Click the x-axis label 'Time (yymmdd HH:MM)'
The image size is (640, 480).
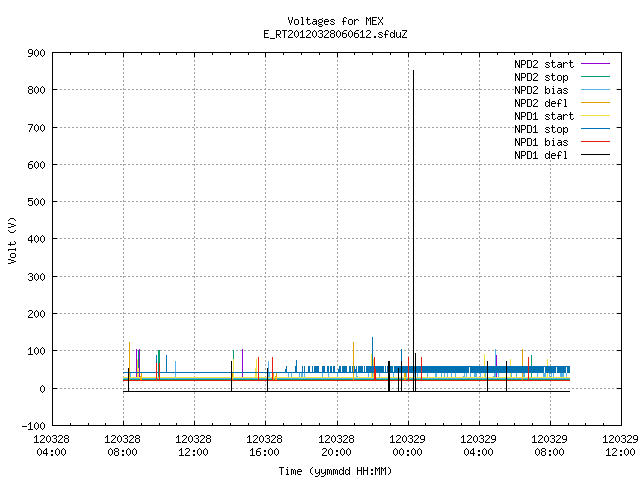tap(335, 471)
